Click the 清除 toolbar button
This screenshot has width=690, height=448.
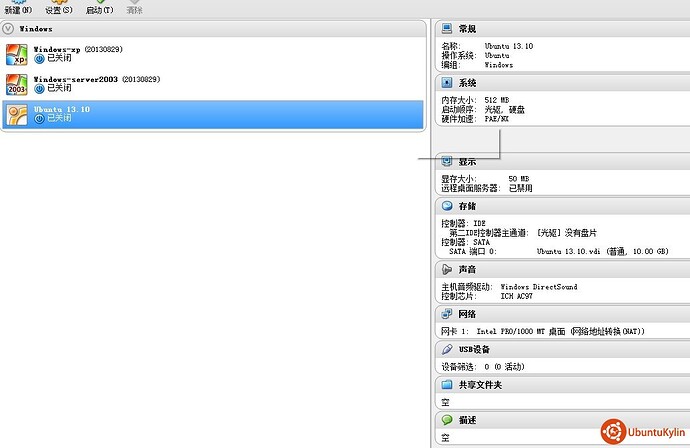tap(134, 7)
